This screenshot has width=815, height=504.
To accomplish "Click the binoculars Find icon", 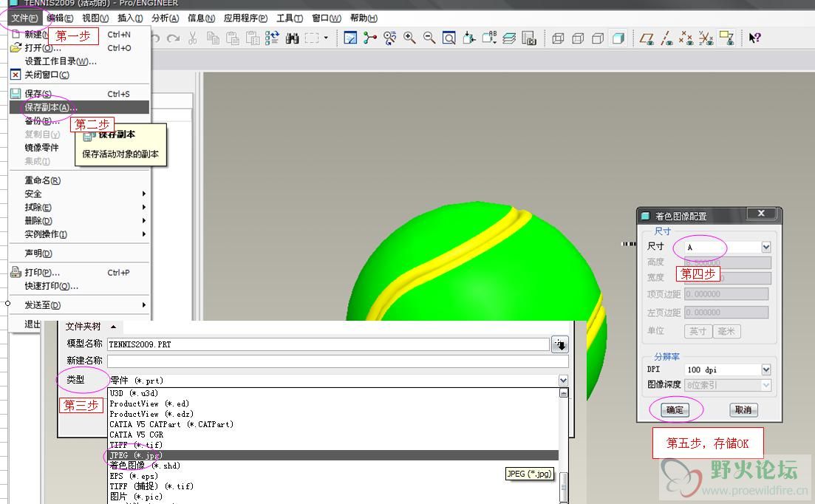I will click(x=293, y=38).
